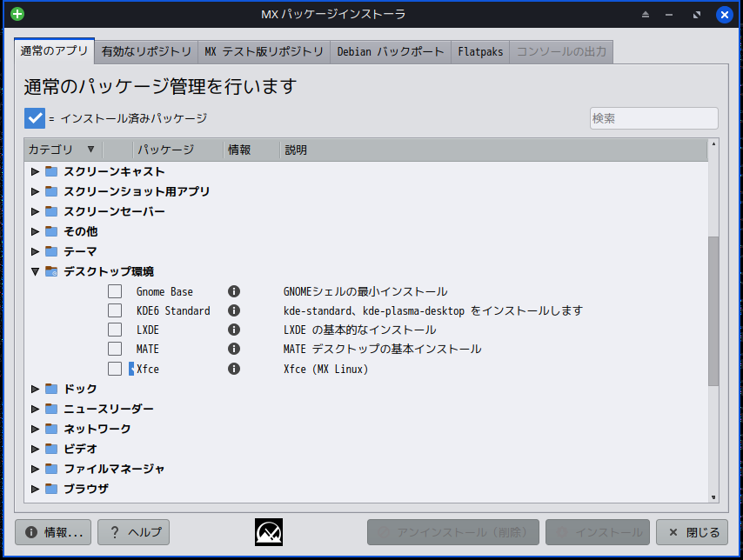Click the keep-above arrow icon in title bar

(646, 15)
